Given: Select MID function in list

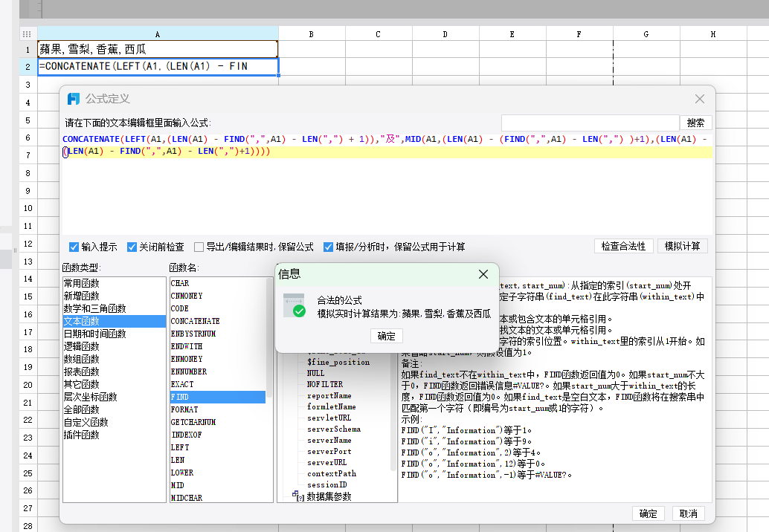Looking at the screenshot, I should 218,485.
